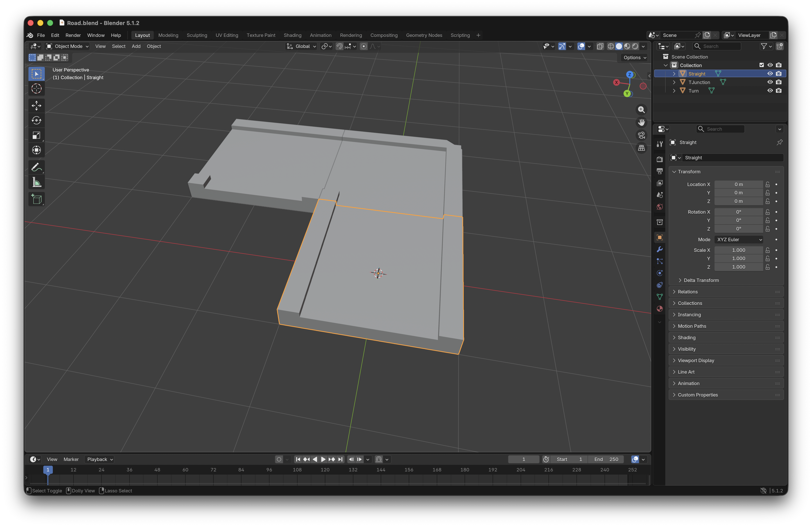Toggle camera view icon in viewport
Image resolution: width=812 pixels, height=527 pixels.
point(641,135)
